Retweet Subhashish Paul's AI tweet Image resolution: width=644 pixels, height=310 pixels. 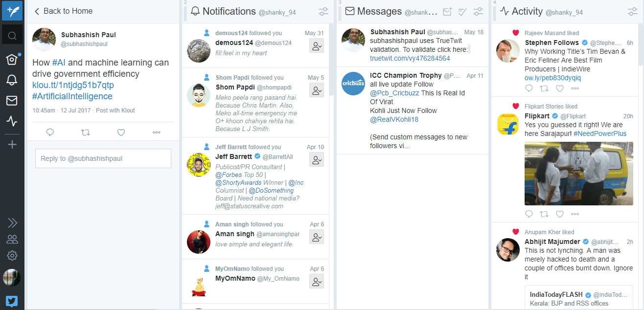[x=86, y=132]
